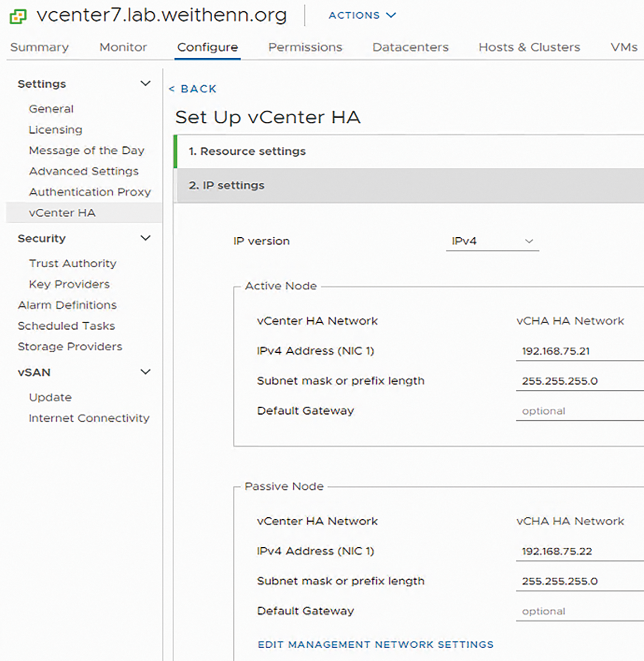This screenshot has width=644, height=661.
Task: Select vCenter HA in sidebar
Action: [x=84, y=213]
